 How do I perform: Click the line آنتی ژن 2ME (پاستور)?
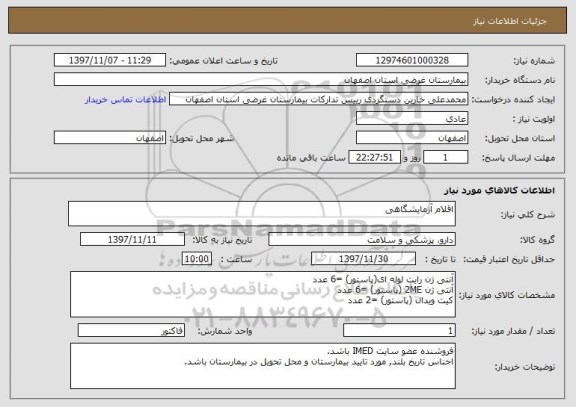tap(395, 290)
